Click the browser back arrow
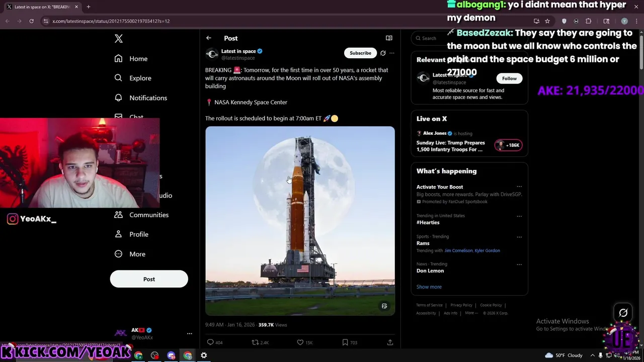 click(7, 21)
